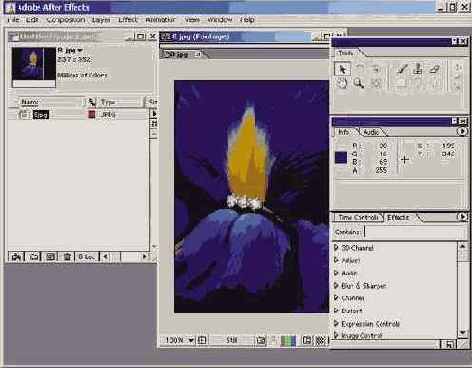Image resolution: width=472 pixels, height=368 pixels.
Task: Select the Selection arrow tool
Action: coord(342,69)
